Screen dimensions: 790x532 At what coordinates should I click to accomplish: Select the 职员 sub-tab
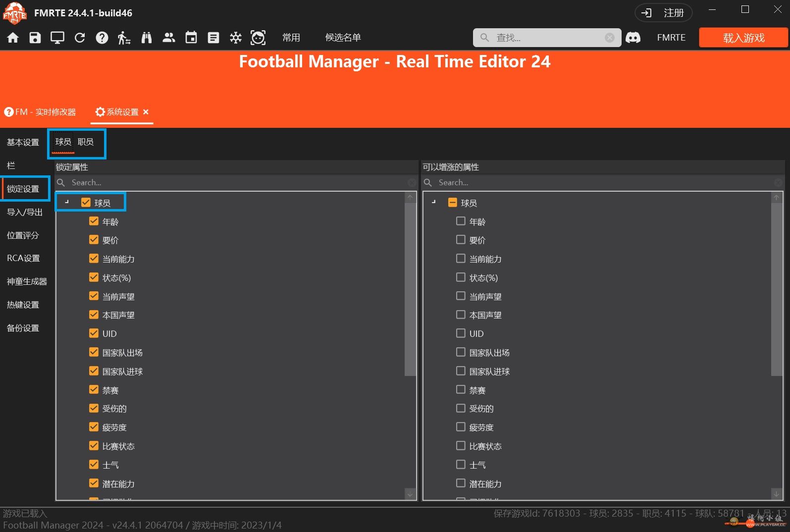point(86,142)
